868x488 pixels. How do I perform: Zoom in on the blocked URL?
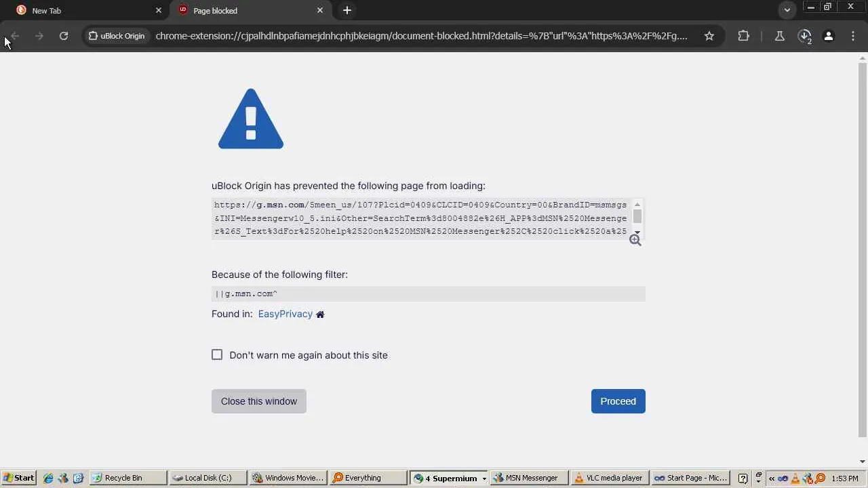[635, 240]
